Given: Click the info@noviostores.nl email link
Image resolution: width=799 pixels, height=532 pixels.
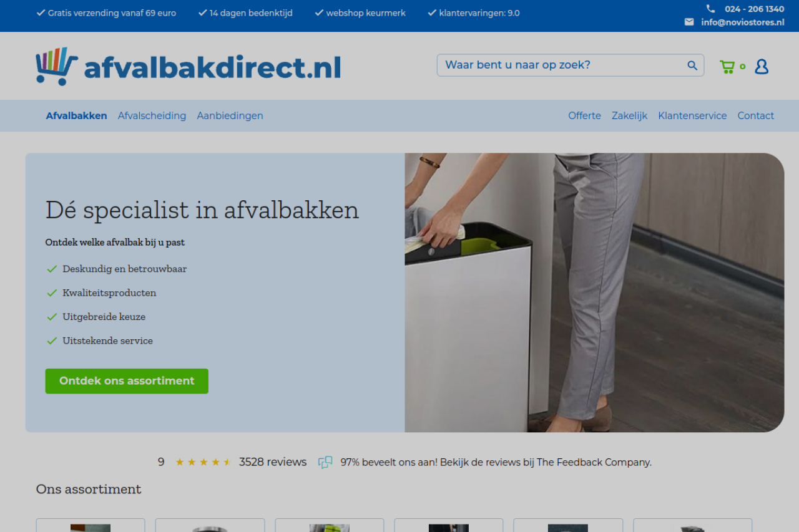Looking at the screenshot, I should (x=742, y=22).
